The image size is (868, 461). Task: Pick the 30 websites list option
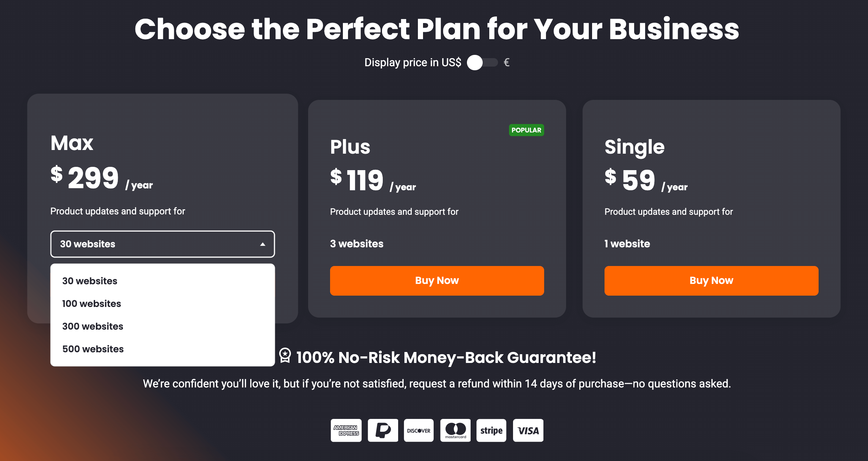pyautogui.click(x=90, y=281)
